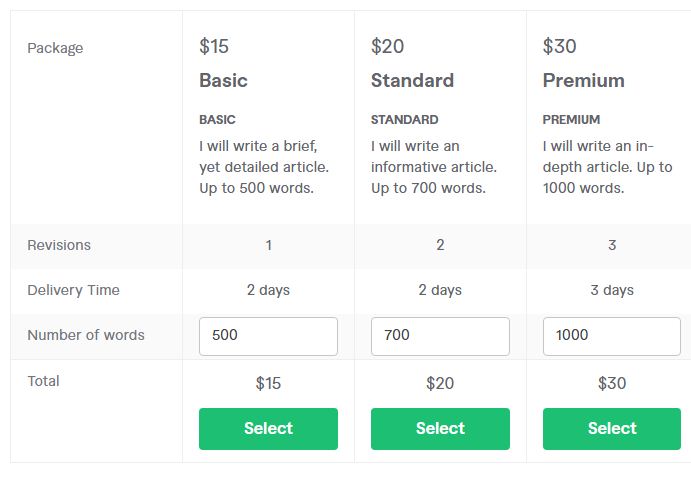Select the Standard package button

(440, 429)
